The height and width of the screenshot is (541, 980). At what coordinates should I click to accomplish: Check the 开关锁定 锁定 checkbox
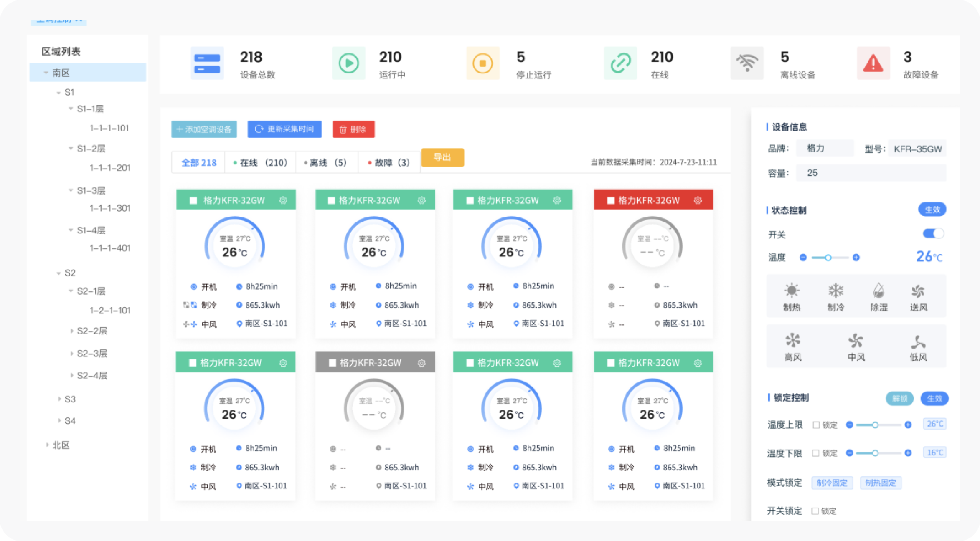[x=815, y=511]
